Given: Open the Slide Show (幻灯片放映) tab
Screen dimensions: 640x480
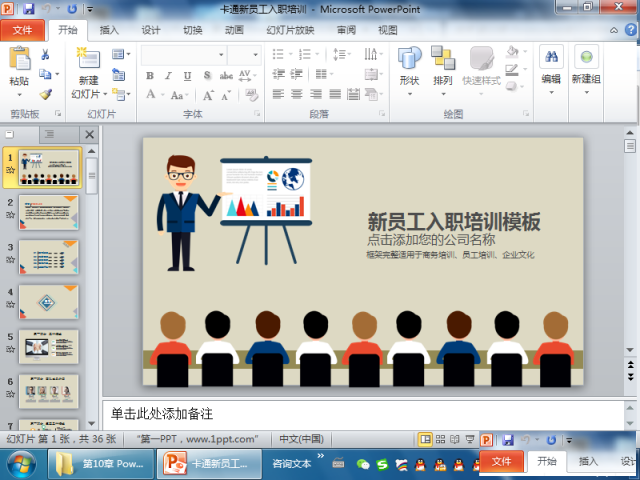Looking at the screenshot, I should [x=289, y=30].
